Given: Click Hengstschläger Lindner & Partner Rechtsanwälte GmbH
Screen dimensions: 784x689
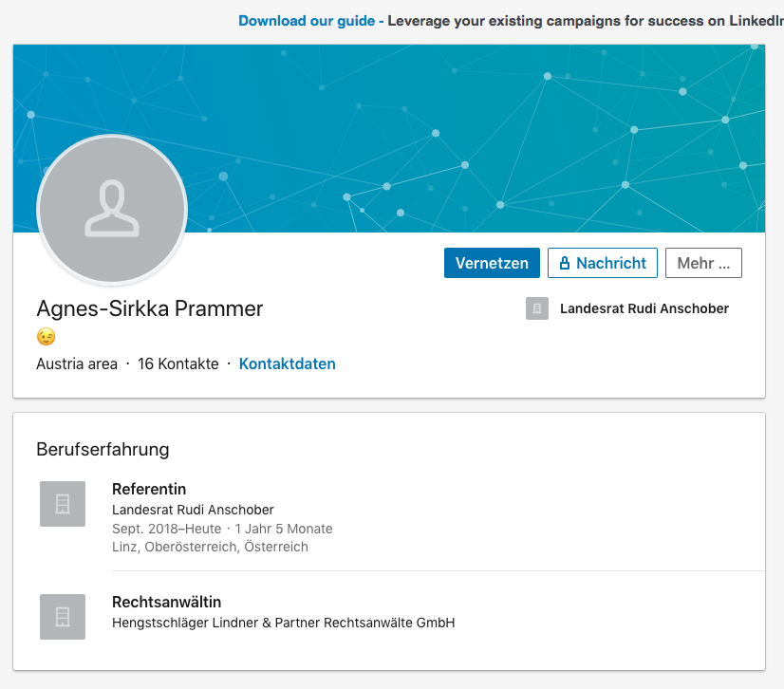Looking at the screenshot, I should (x=284, y=623).
